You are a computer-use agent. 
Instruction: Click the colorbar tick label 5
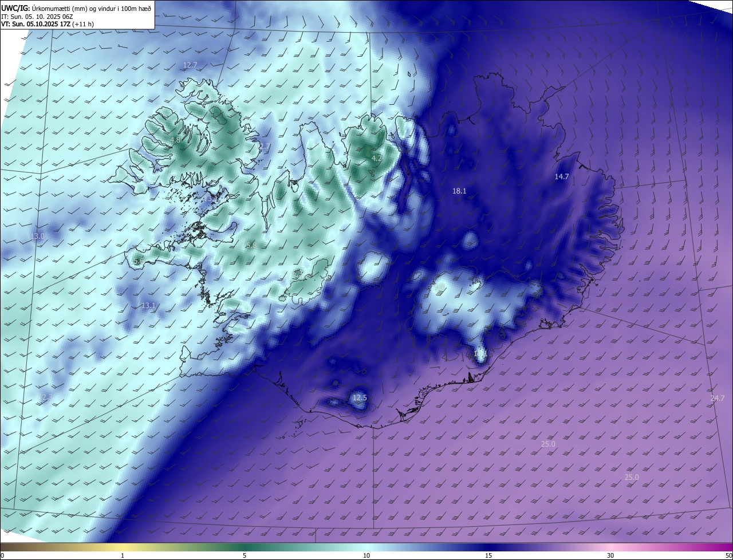click(245, 556)
